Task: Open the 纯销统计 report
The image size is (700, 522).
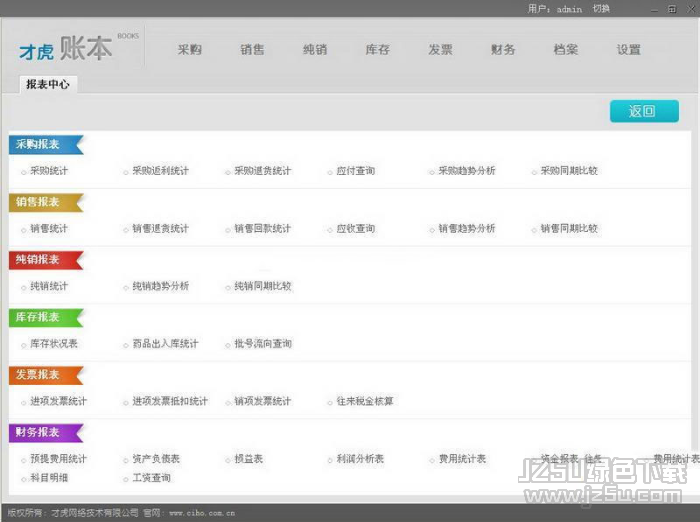Action: [49, 286]
